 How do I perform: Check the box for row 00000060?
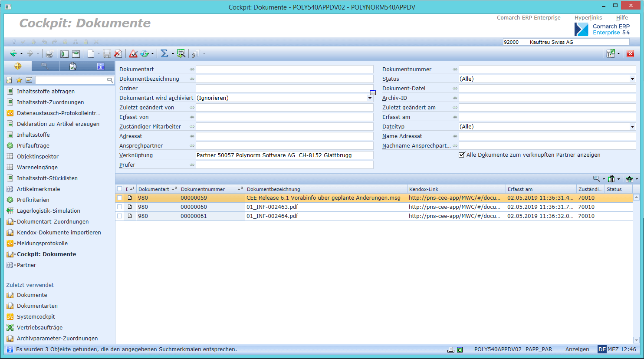120,207
